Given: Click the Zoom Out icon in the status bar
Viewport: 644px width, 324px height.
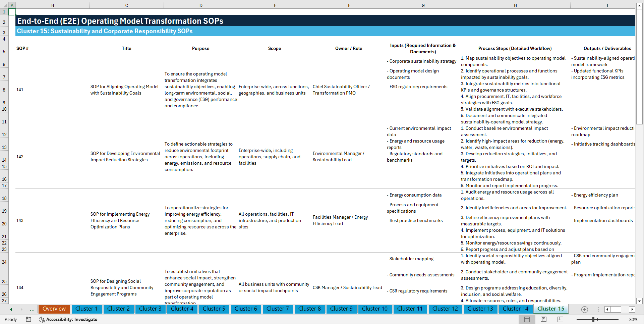Looking at the screenshot, I should 573,319.
